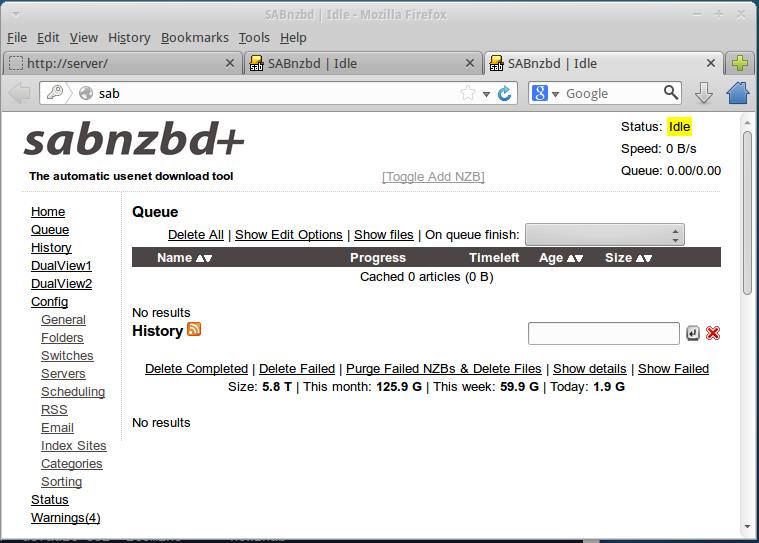Image resolution: width=759 pixels, height=543 pixels.
Task: Click Show Failed link
Action: (x=673, y=369)
